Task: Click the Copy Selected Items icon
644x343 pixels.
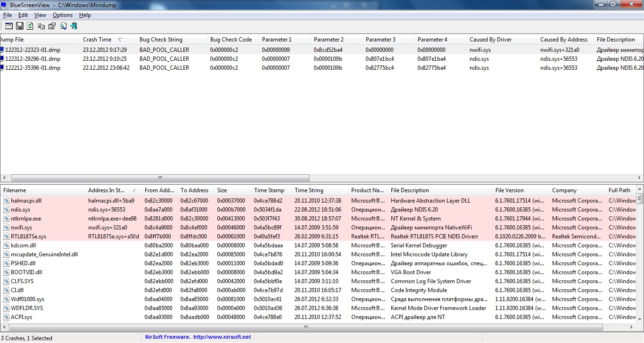Action: 41,26
